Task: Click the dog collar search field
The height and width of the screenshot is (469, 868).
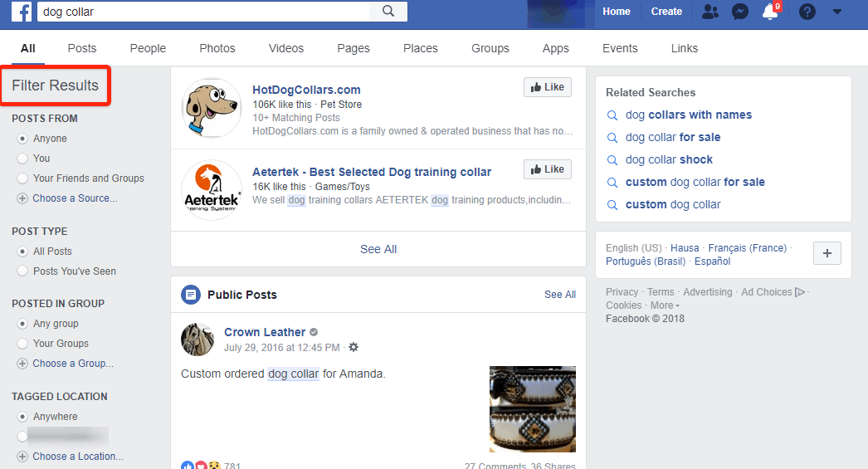Action: [x=203, y=12]
